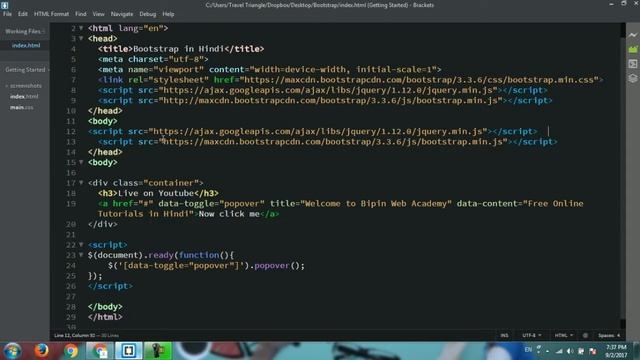Expand the screenshots folder in file tree
640x360 pixels.
pyautogui.click(x=24, y=86)
